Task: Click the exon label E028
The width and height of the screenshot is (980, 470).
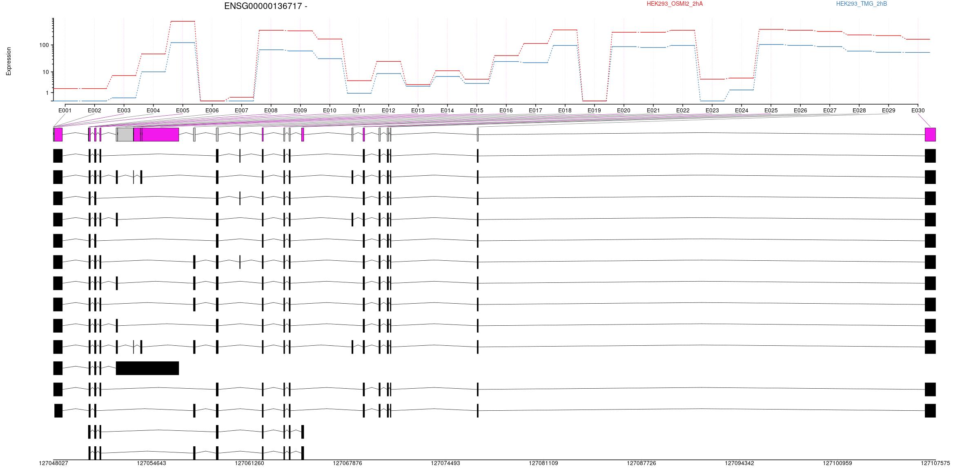Action: coord(859,110)
